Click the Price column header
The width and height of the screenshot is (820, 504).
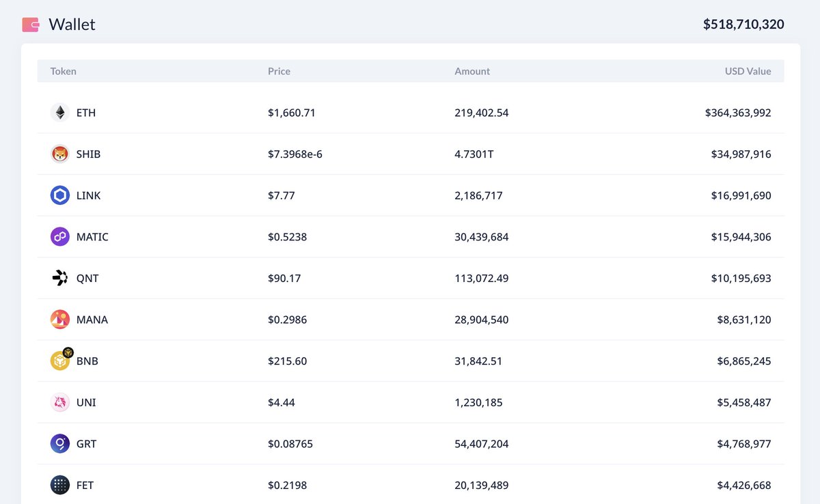click(279, 71)
